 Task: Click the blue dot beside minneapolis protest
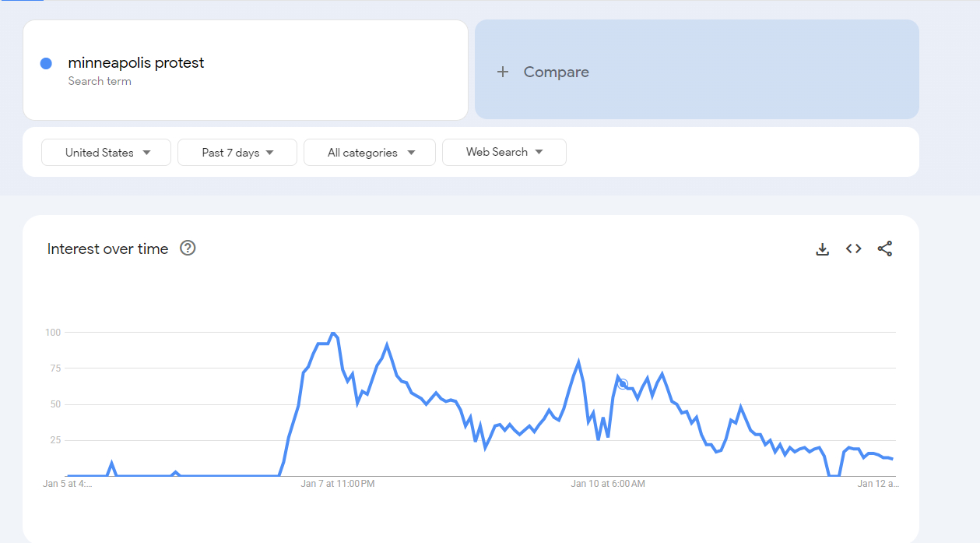[46, 63]
